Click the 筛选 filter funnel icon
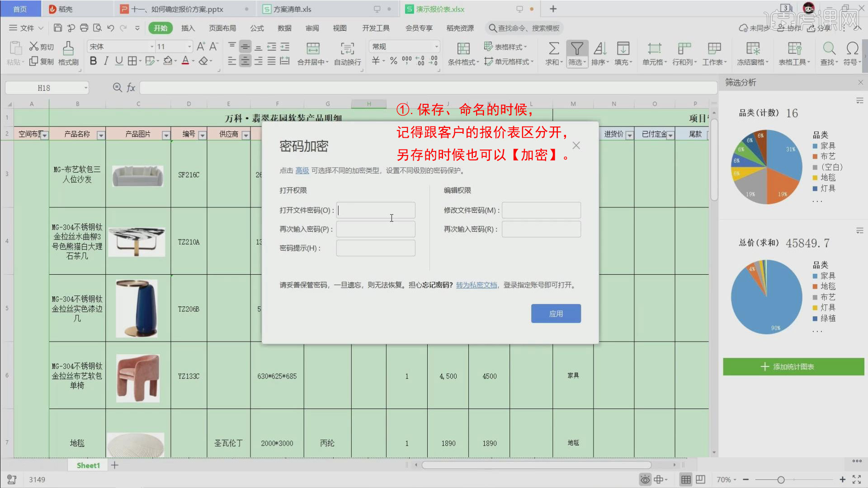 tap(577, 48)
